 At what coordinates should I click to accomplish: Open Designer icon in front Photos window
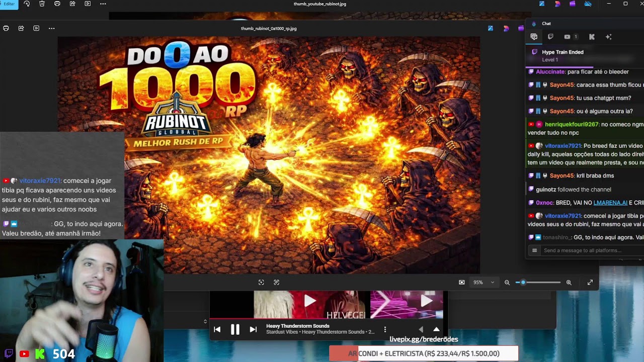[x=506, y=29]
